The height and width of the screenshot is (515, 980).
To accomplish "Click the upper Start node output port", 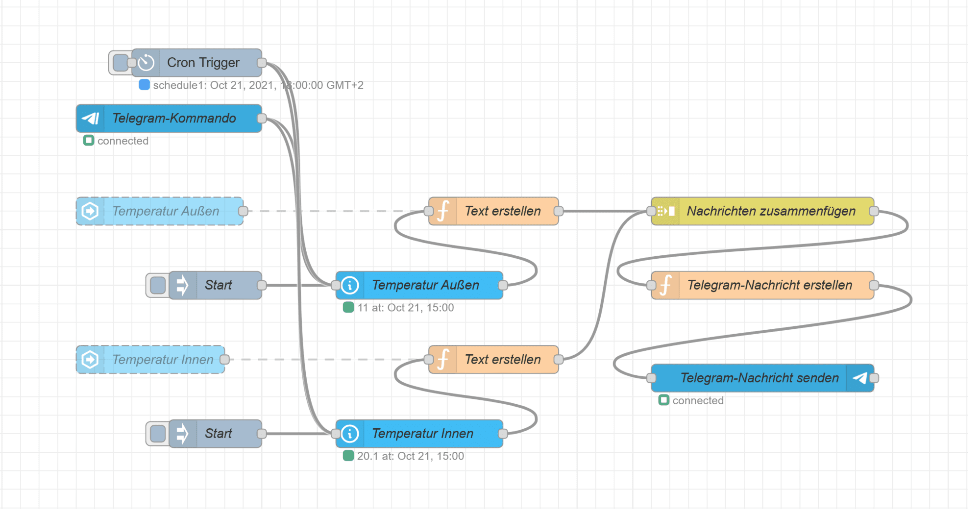I will coord(262,285).
